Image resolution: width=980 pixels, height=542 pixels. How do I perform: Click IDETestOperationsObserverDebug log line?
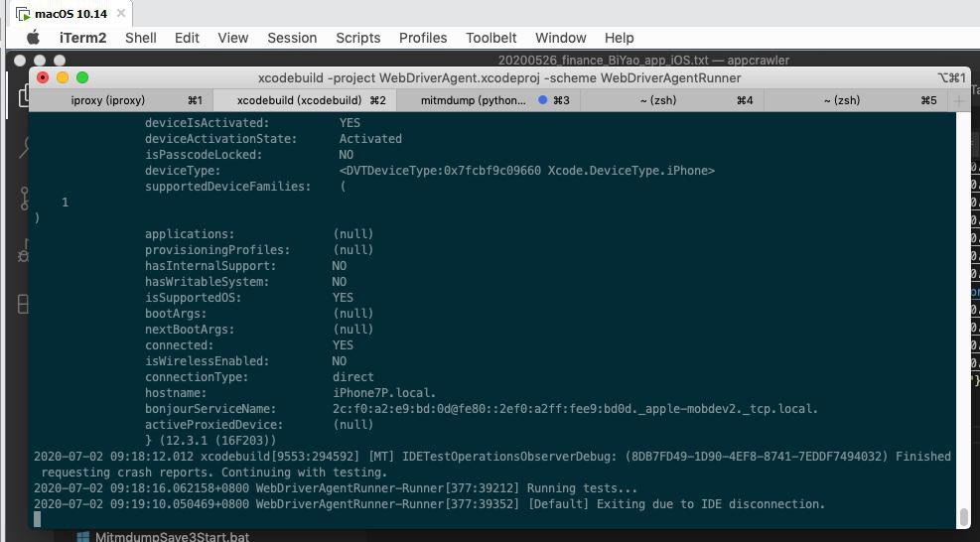[x=492, y=465]
